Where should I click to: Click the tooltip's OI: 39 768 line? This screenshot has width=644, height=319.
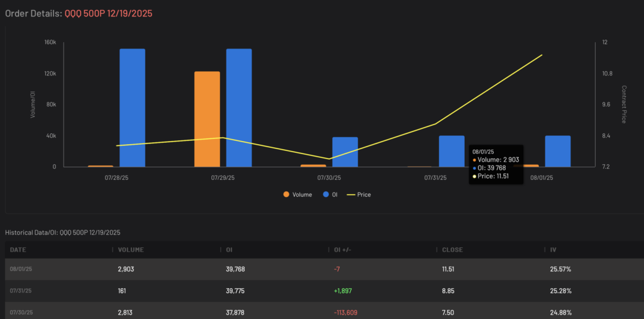pos(489,168)
